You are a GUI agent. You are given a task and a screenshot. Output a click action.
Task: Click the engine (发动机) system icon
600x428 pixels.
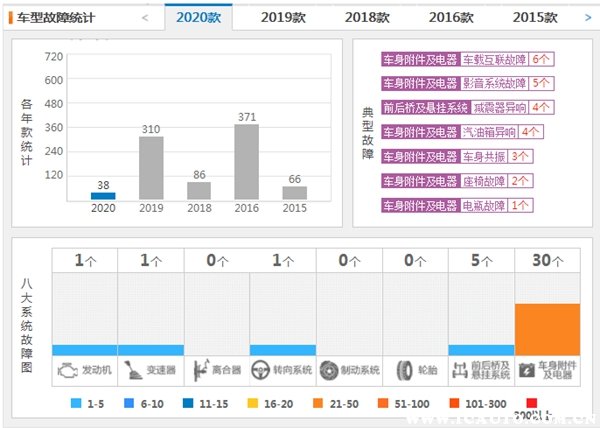point(67,369)
